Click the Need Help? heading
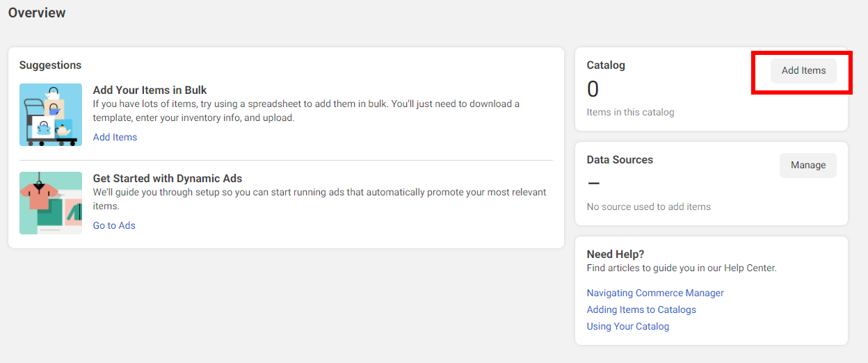This screenshot has height=363, width=868. tap(616, 254)
